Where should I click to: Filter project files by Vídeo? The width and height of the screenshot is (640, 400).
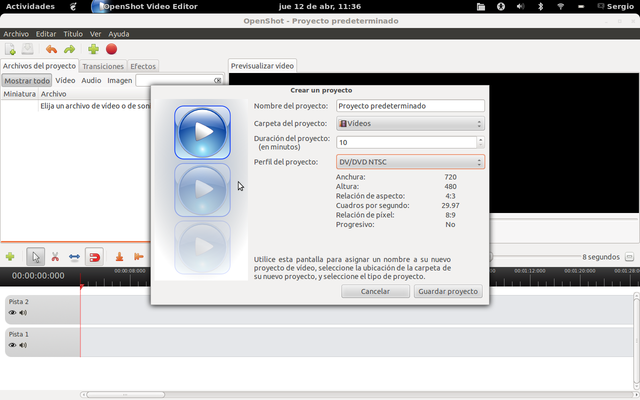pyautogui.click(x=65, y=80)
